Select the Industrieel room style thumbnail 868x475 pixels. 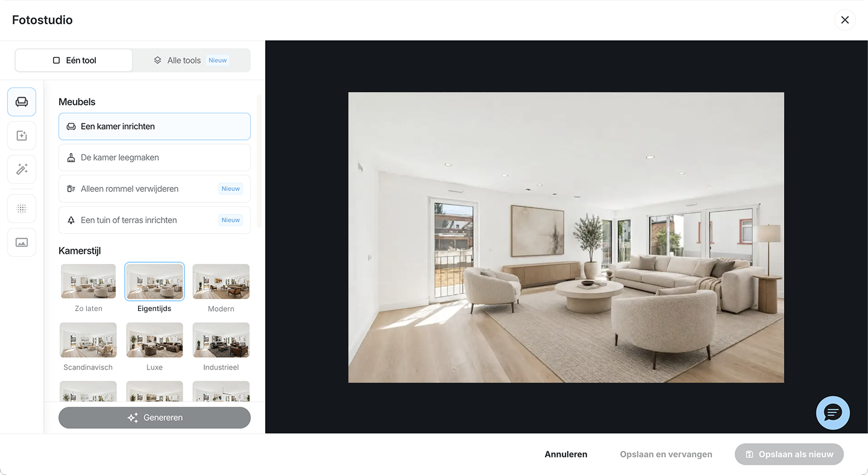(x=221, y=340)
